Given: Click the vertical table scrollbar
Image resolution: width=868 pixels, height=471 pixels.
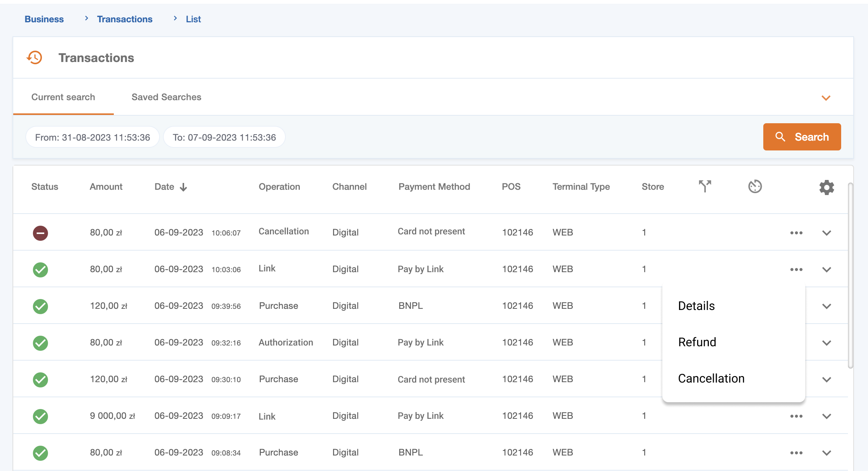Looking at the screenshot, I should (850, 276).
